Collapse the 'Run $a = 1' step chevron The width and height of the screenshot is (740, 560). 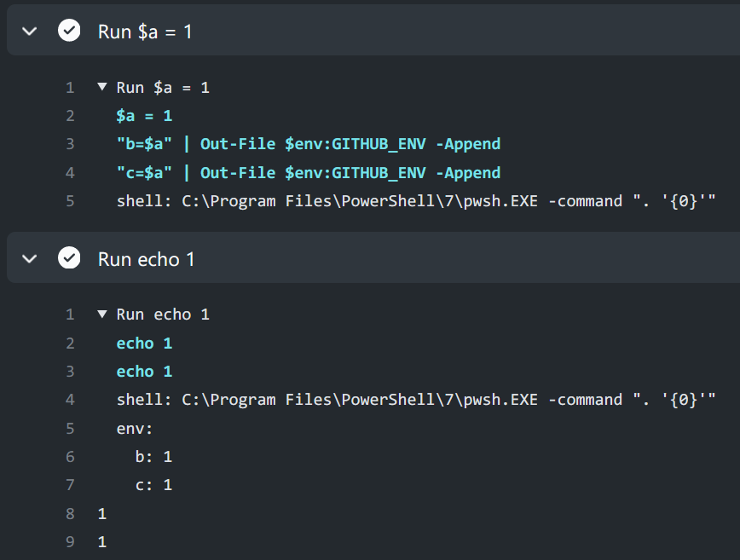point(30,32)
